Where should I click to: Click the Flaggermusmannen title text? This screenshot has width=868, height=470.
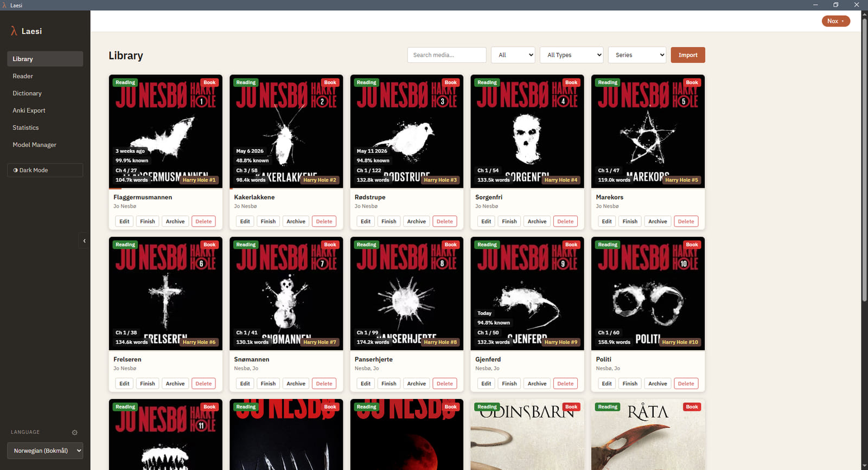coord(143,197)
